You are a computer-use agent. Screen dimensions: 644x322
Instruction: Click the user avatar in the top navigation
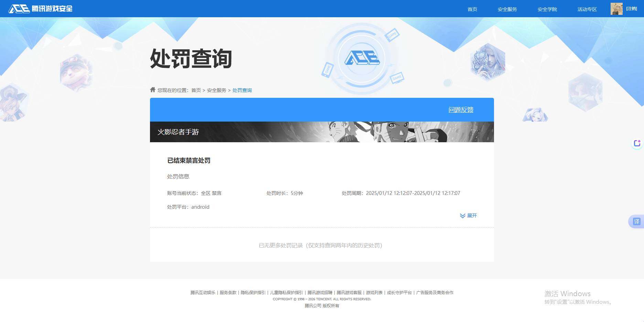pyautogui.click(x=616, y=9)
